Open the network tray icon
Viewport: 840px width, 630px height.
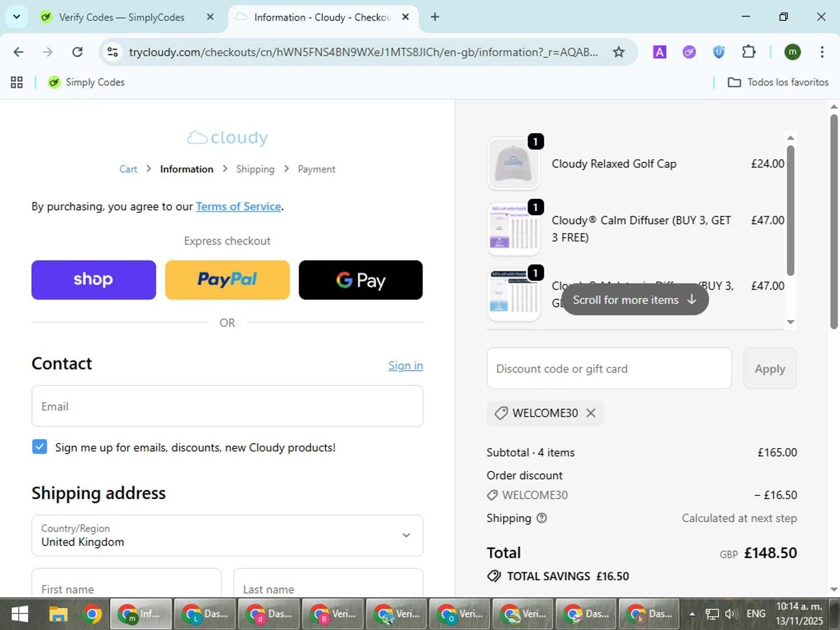point(712,614)
